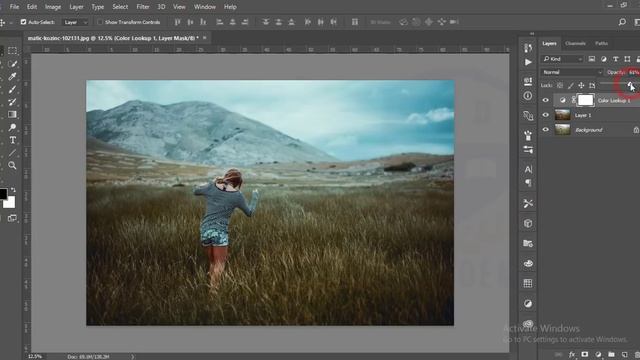Screen dimensions: 640x360
Task: Add layer style fx icon
Action: tap(572, 354)
